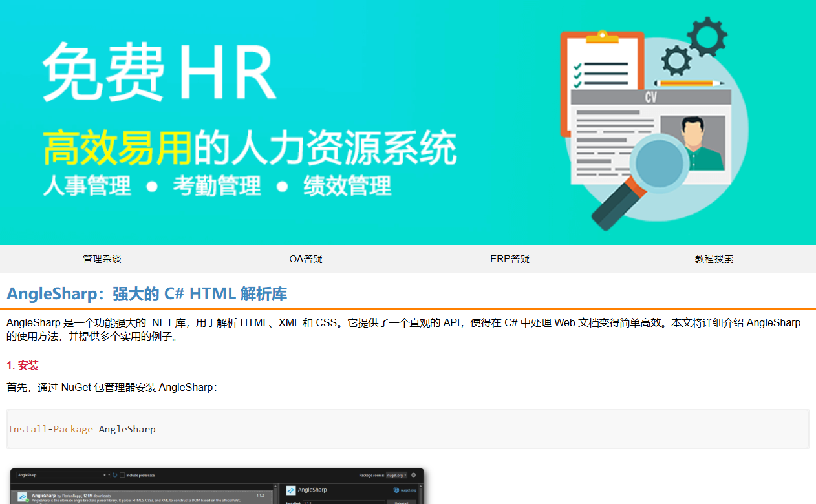Open the 教程搜索 menu item
Viewport: 816px width, 504px height.
[x=714, y=259]
